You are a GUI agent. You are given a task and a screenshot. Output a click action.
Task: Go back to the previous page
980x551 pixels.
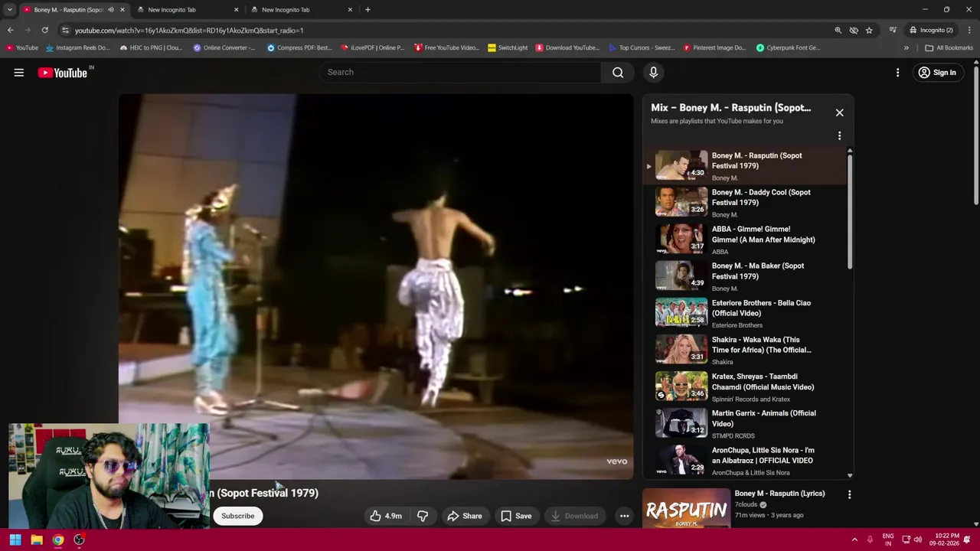10,31
